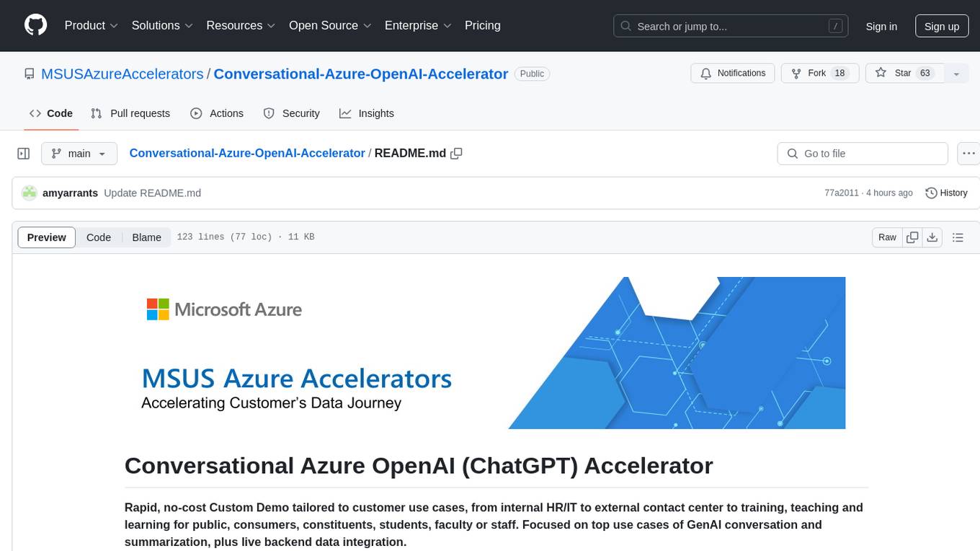This screenshot has width=980, height=551.
Task: Click the Sign up button
Action: (x=942, y=26)
